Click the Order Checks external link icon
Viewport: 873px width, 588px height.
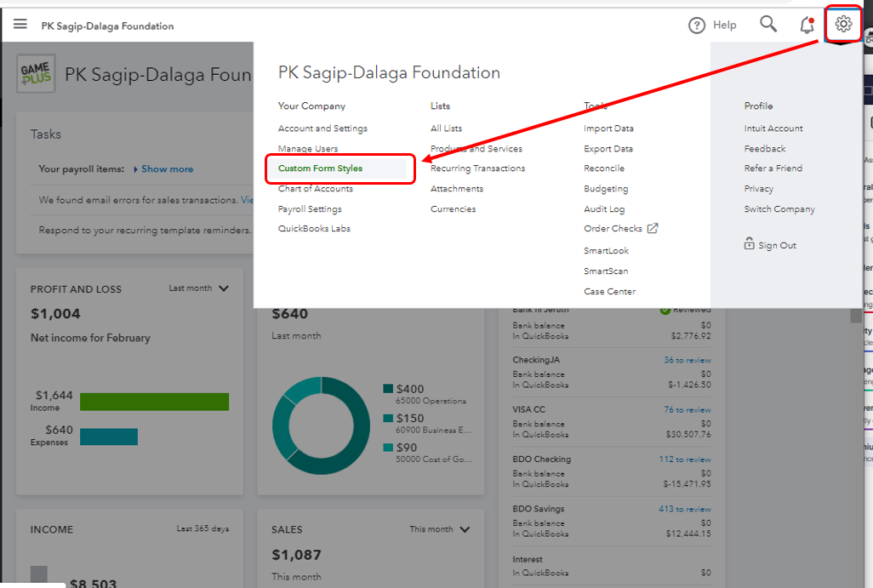click(653, 228)
